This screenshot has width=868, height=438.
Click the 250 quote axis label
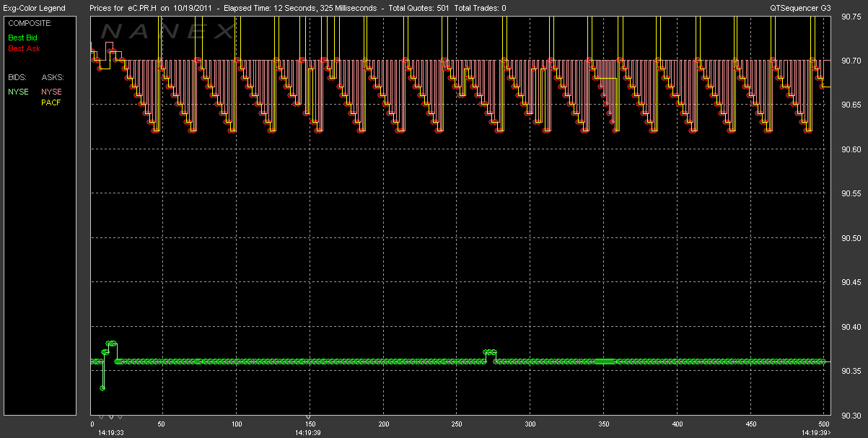456,424
